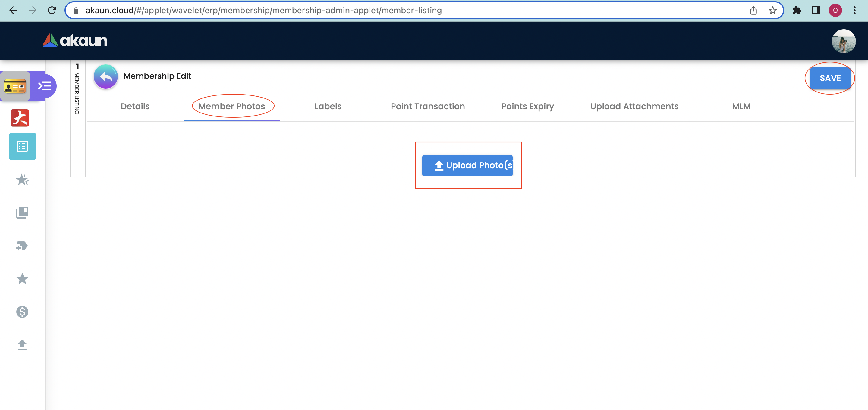Viewport: 868px width, 410px height.
Task: Open the Points Expiry tab
Action: pos(527,106)
